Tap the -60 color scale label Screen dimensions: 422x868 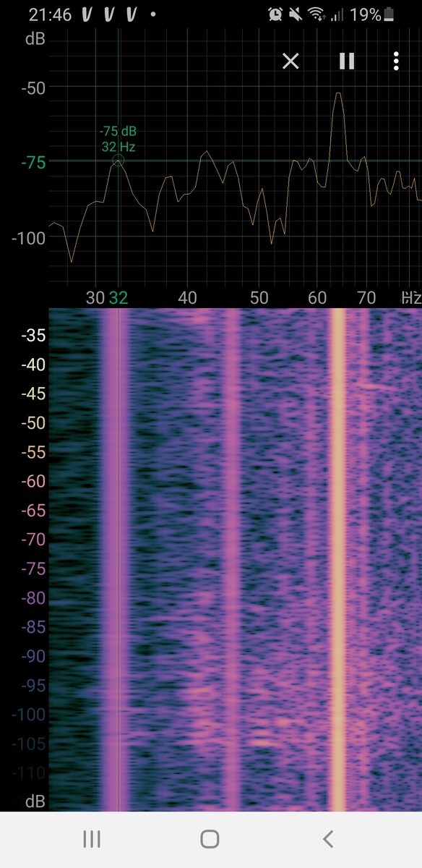pyautogui.click(x=33, y=482)
